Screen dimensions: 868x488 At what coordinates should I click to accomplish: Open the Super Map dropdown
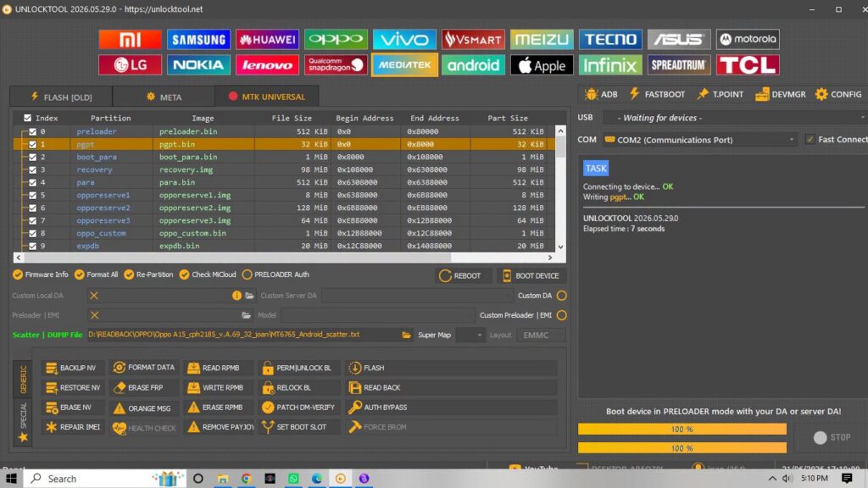(470, 335)
